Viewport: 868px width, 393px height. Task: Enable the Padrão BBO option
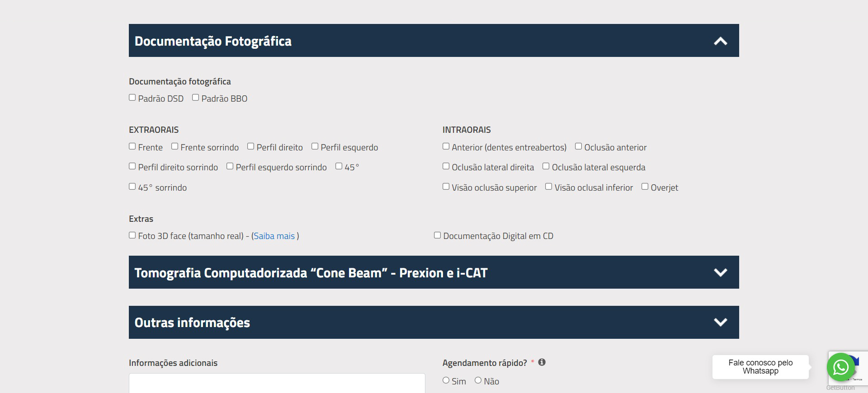(x=196, y=98)
